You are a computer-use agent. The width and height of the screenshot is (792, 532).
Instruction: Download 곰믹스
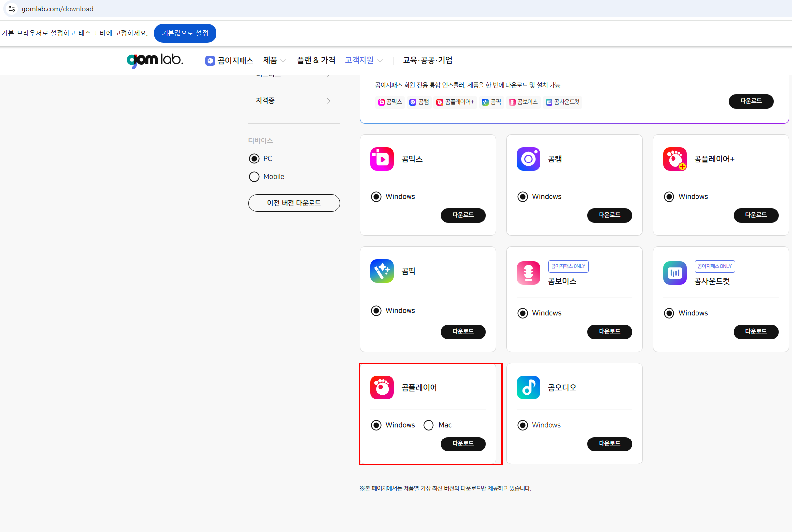click(x=463, y=215)
